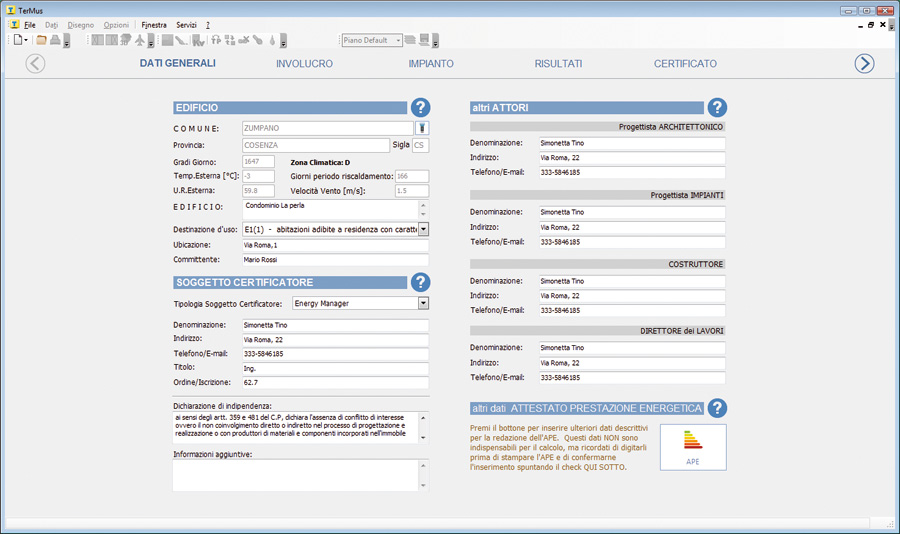Click the printer icon beside the folder

click(x=55, y=40)
